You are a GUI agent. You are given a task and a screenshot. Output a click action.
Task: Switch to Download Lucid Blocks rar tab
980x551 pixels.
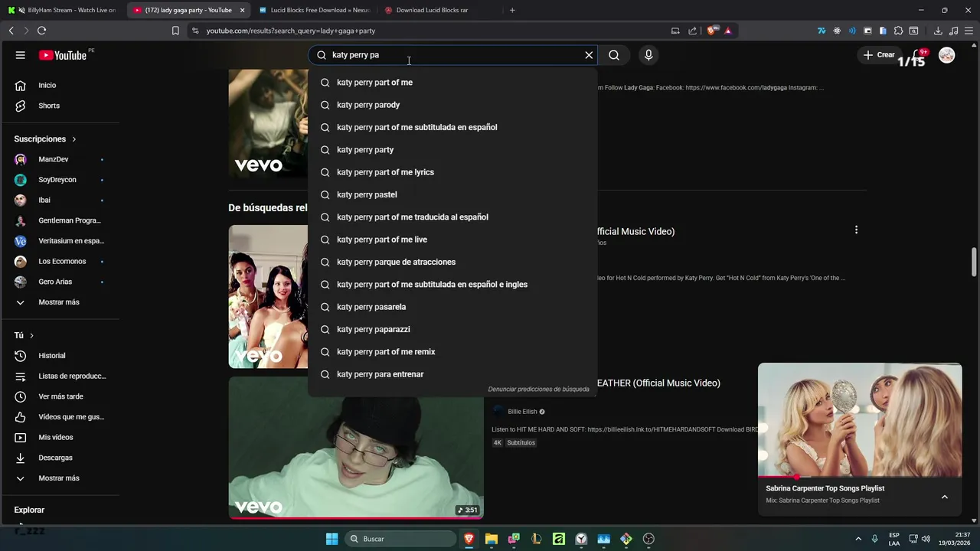click(432, 10)
